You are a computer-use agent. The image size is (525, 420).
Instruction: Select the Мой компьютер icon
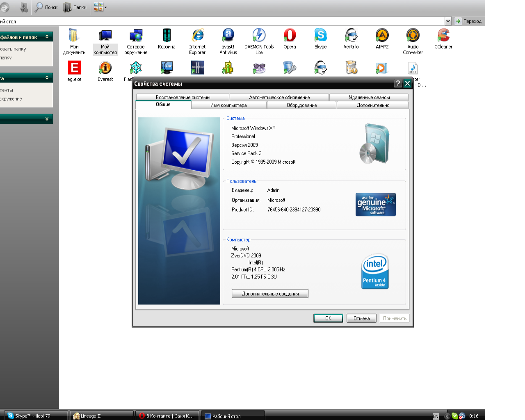point(105,41)
